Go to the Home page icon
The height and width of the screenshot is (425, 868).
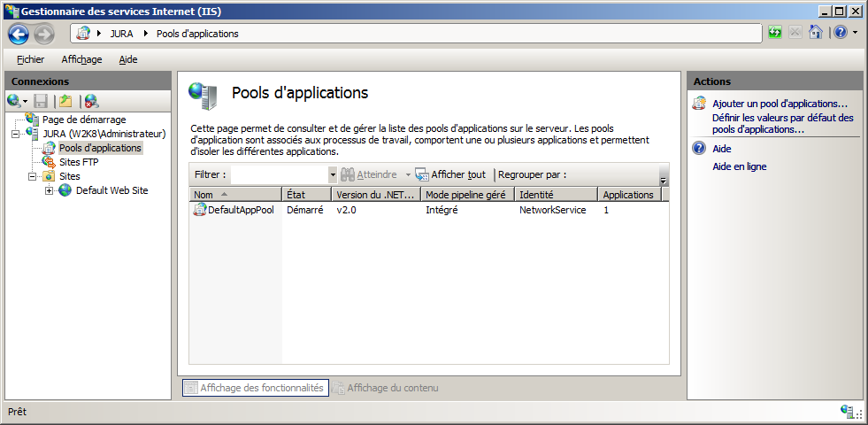tap(815, 33)
